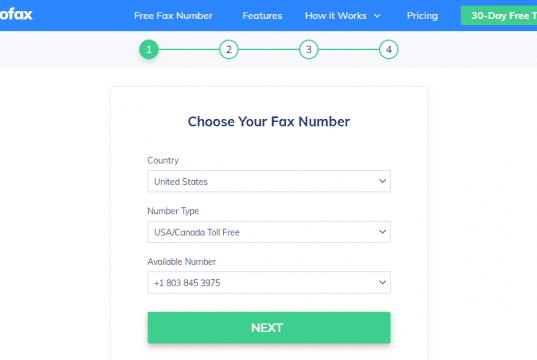Viewport: 537px width, 360px height.
Task: Click the Country dropdown chevron arrow
Action: click(x=383, y=181)
